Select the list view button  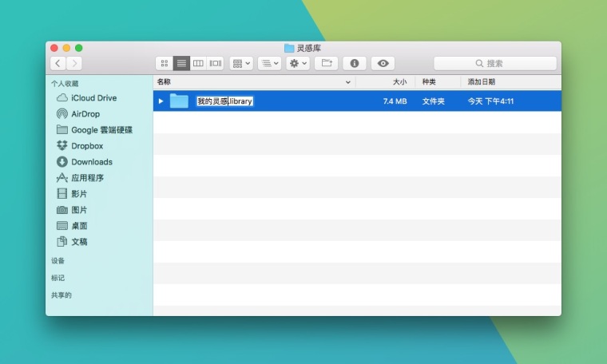click(x=181, y=63)
